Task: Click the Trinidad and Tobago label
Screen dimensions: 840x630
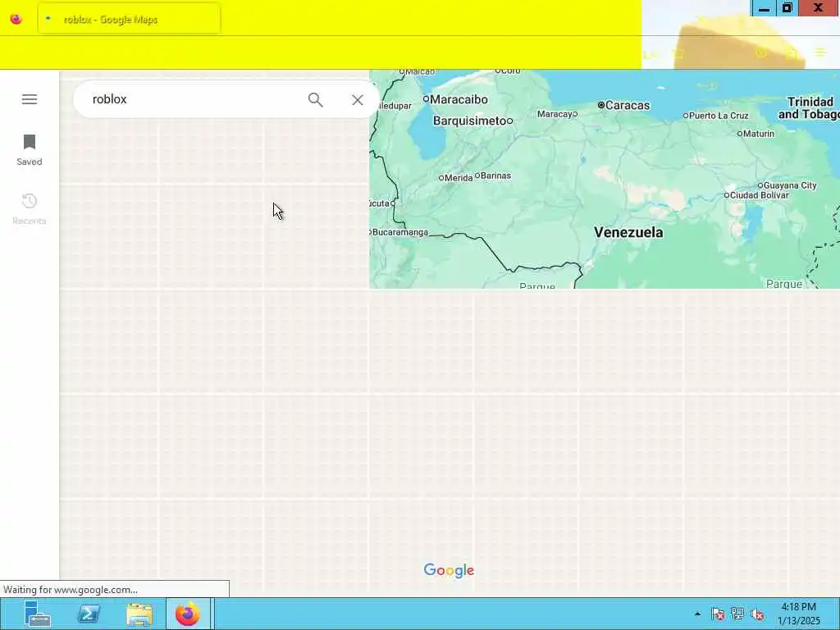Action: pos(809,107)
